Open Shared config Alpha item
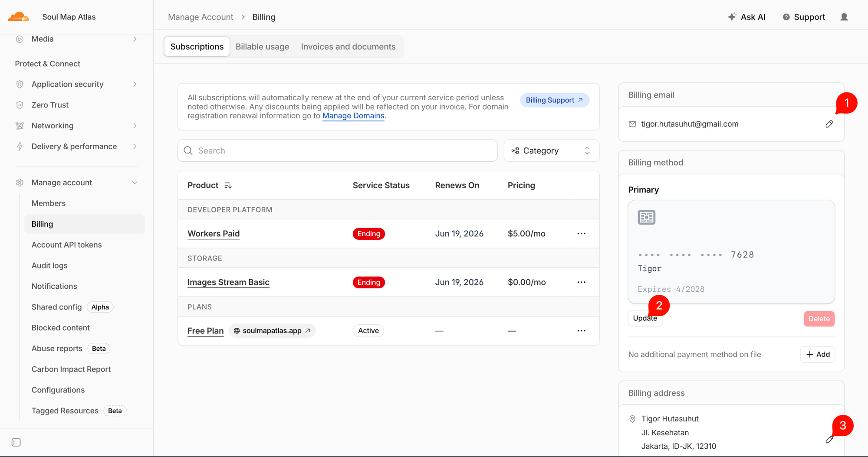 72,307
